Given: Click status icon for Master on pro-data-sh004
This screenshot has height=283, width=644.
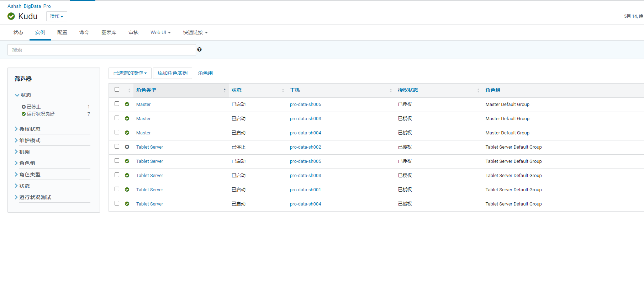Looking at the screenshot, I should (x=127, y=133).
